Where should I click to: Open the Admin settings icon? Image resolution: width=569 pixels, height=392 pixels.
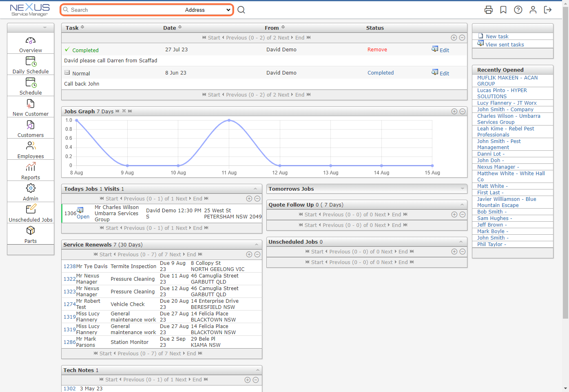coord(30,187)
